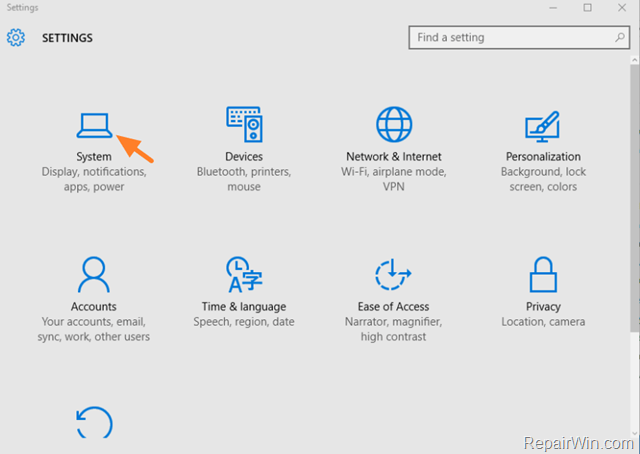Click the scrollbar up arrow
This screenshot has height=454, width=640.
[635, 60]
